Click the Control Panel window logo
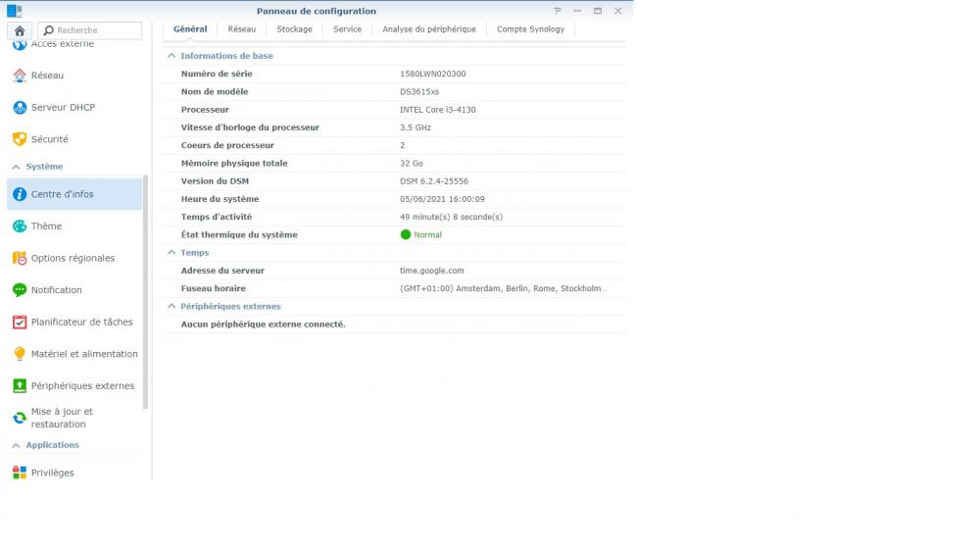This screenshot has width=980, height=552. pos(15,11)
